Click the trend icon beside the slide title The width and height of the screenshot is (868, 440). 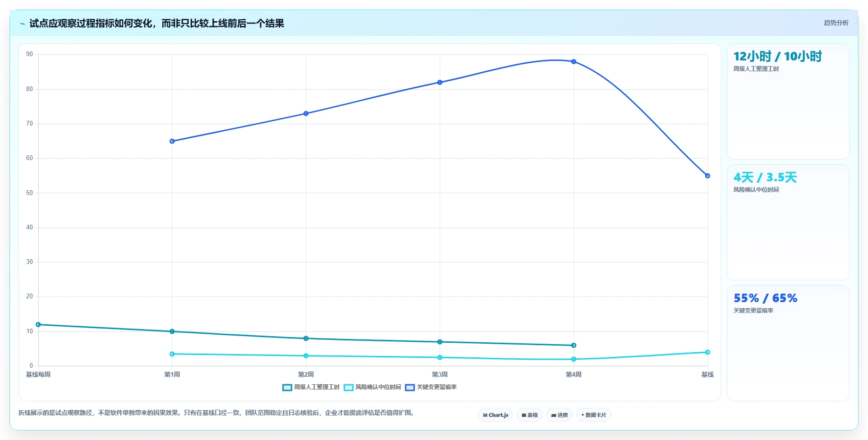click(x=22, y=24)
